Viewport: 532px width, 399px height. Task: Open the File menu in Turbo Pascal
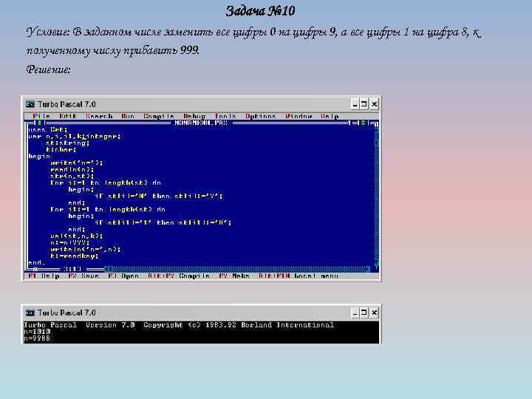(x=41, y=117)
